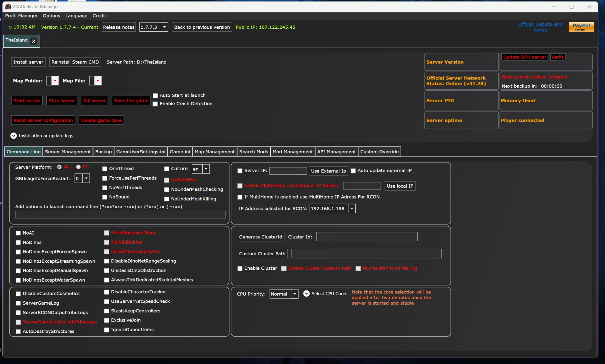The width and height of the screenshot is (605, 364).
Task: Expand the Select CPU Cores section
Action: tap(306, 293)
